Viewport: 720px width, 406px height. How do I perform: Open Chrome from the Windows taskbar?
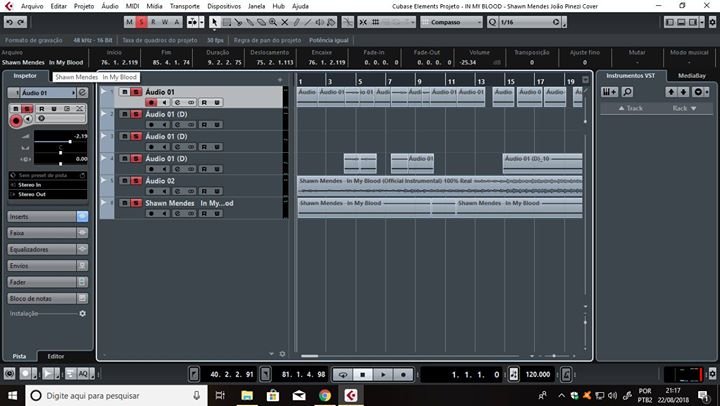point(325,396)
